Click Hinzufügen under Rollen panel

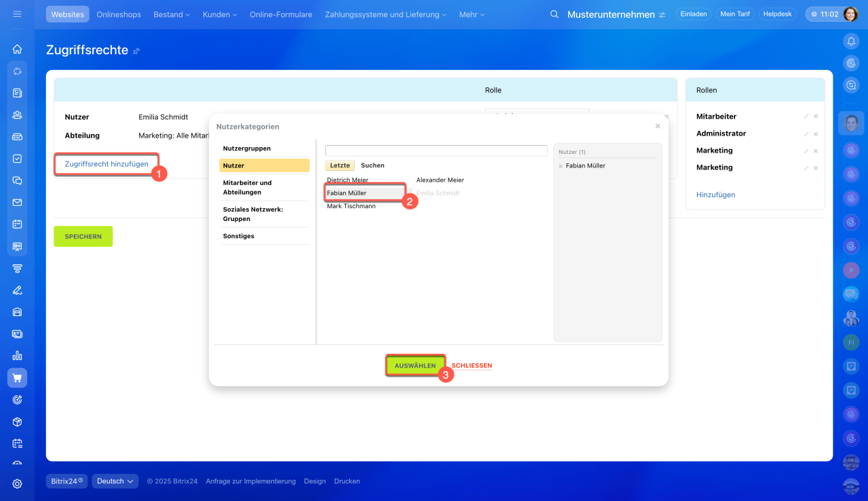pyautogui.click(x=715, y=195)
